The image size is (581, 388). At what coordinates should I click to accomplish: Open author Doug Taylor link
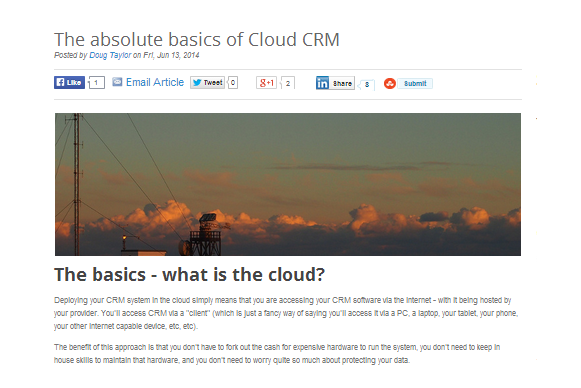coord(110,55)
